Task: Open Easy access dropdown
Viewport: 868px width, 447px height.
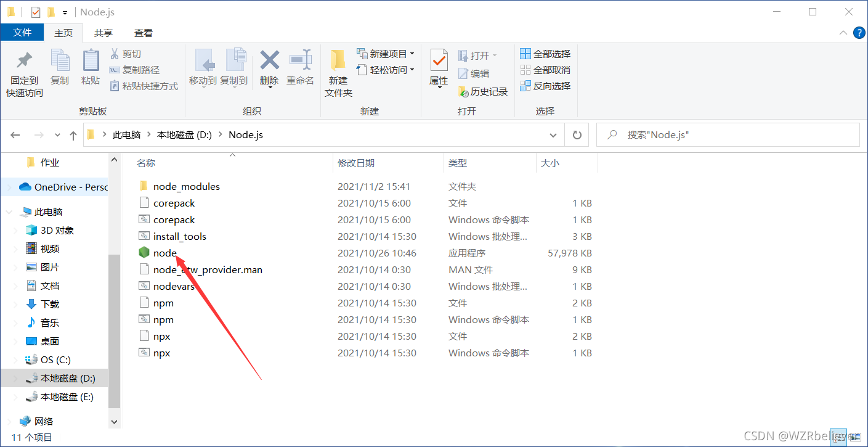Action: pyautogui.click(x=386, y=70)
